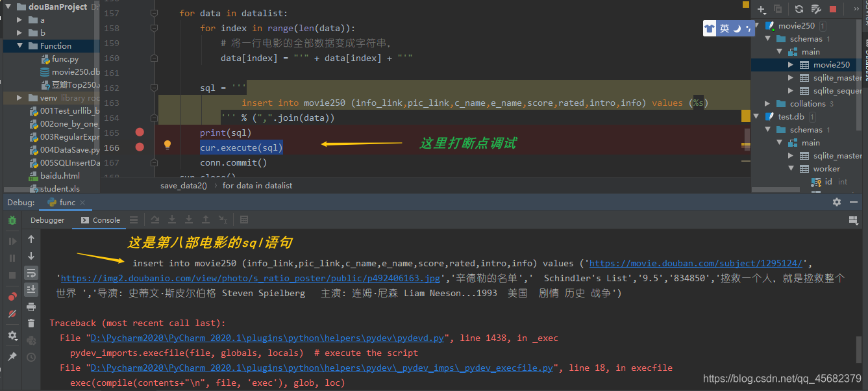The image size is (868, 391).
Task: Toggle breakpoint on line 165
Action: point(140,132)
